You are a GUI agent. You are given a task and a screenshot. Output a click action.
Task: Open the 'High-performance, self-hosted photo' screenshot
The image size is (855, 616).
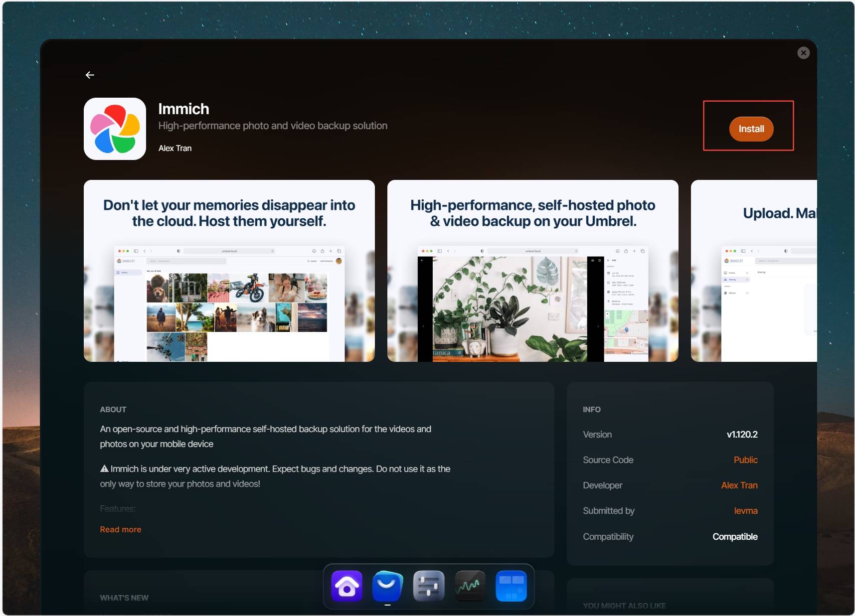(533, 271)
